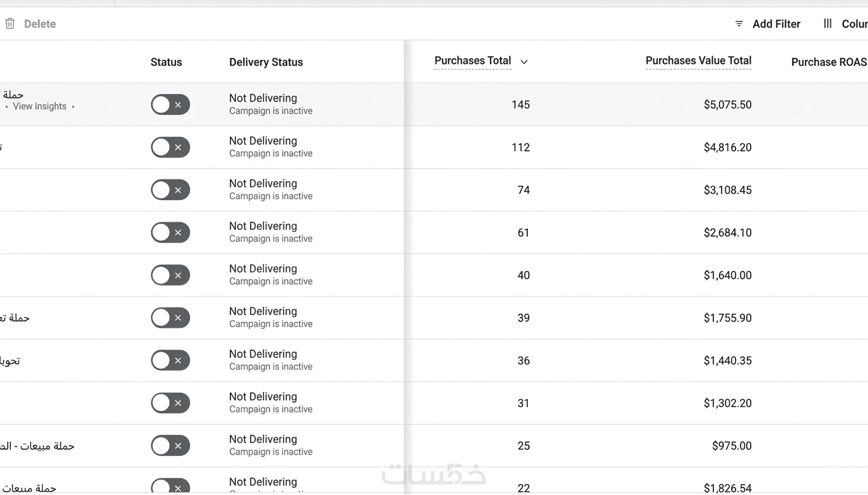Toggle status for the 145 purchases campaign

(170, 105)
